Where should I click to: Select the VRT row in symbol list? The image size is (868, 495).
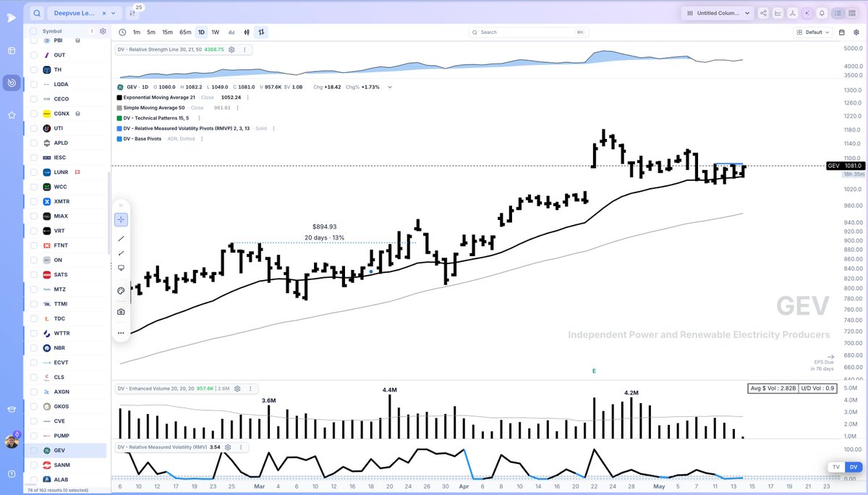pos(66,231)
